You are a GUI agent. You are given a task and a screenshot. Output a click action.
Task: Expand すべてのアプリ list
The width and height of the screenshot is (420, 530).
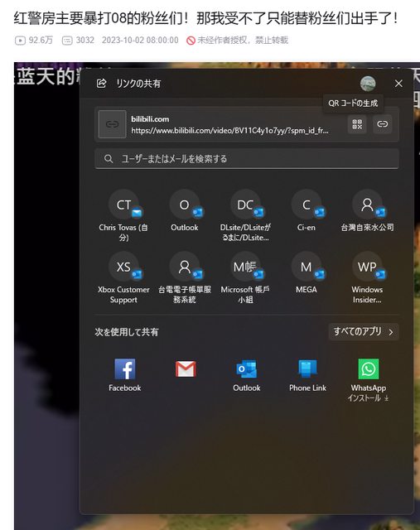coord(364,331)
